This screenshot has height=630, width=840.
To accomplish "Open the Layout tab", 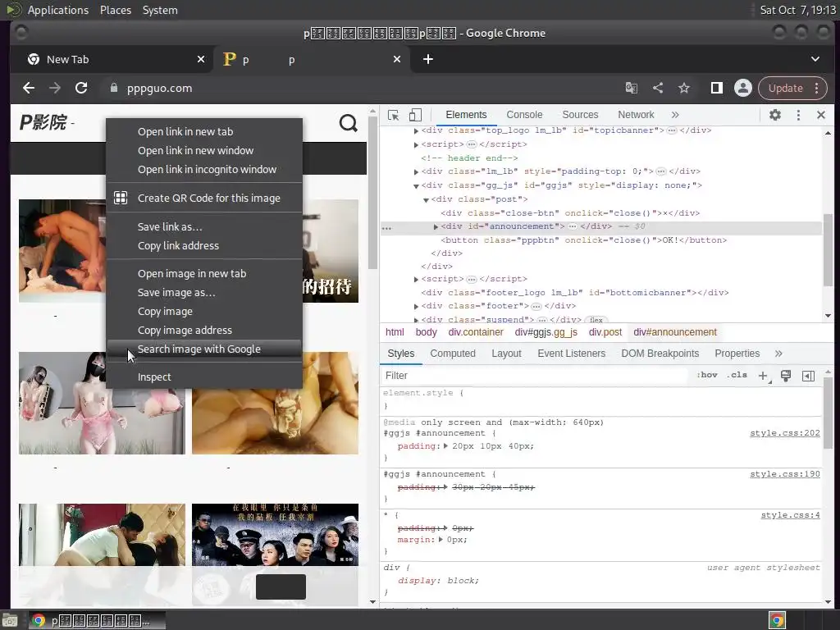I will [x=506, y=354].
